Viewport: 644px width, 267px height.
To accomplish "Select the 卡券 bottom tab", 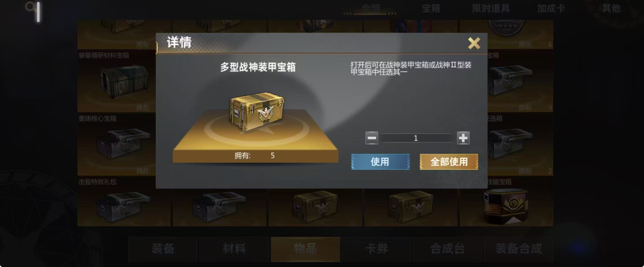I will [377, 249].
